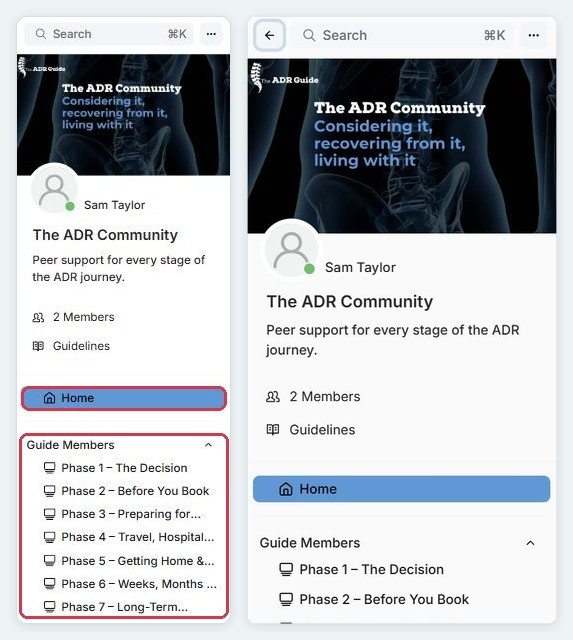Select Home in the left panel menu
The height and width of the screenshot is (640, 573).
[x=124, y=398]
